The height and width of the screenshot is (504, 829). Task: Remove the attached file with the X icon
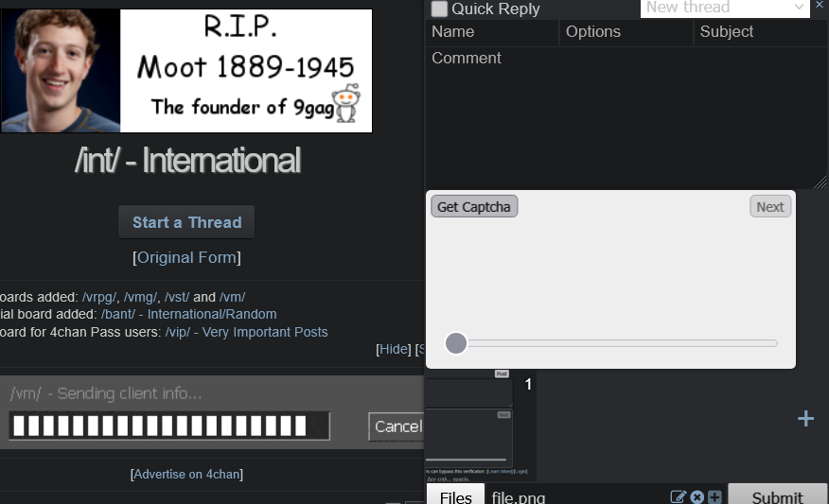697,497
